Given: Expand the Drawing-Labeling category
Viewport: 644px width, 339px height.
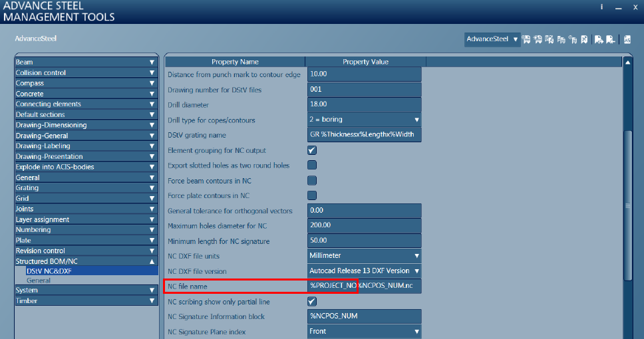Looking at the screenshot, I should pyautogui.click(x=86, y=146).
